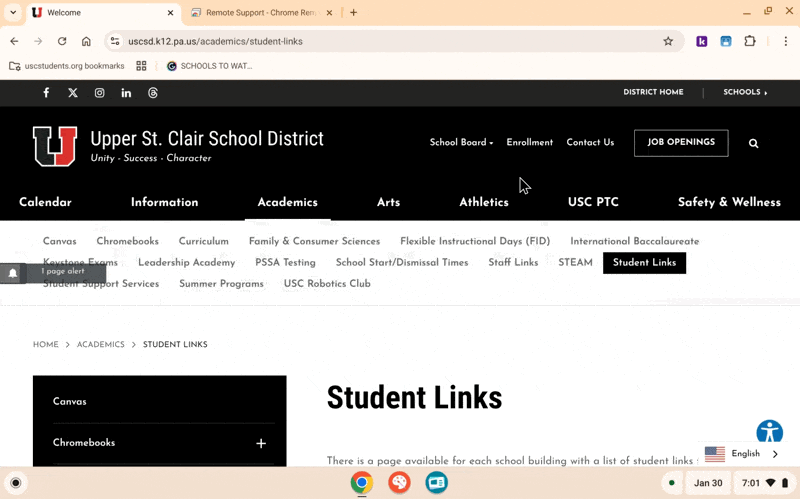Click the LinkedIn social icon
This screenshot has height=499, width=800.
[x=126, y=93]
